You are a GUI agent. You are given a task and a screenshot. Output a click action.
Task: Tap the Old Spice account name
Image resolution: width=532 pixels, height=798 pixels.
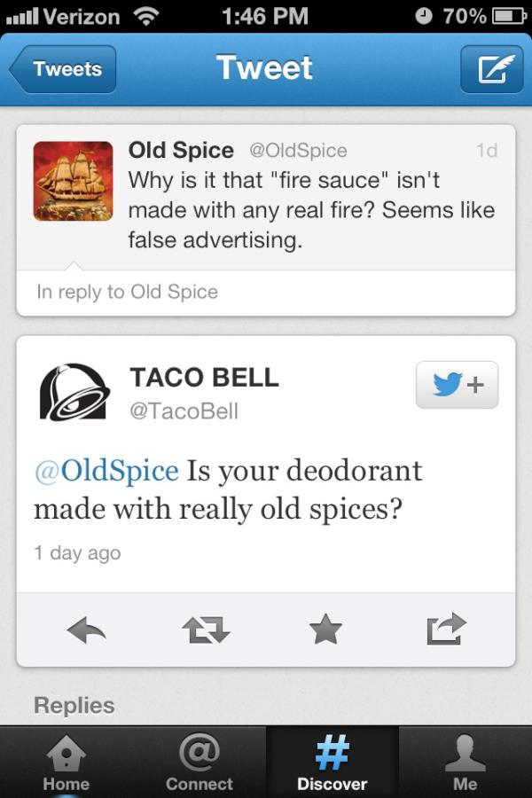point(181,150)
